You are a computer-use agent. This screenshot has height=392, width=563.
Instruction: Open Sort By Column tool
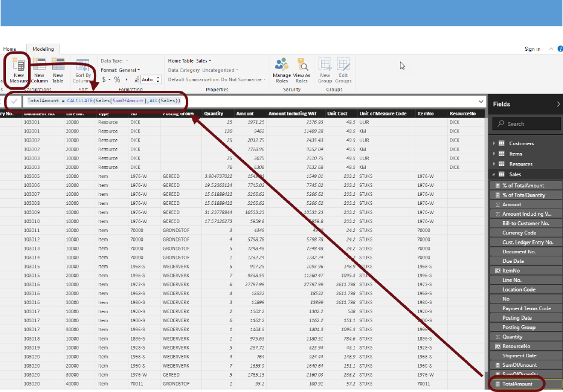(83, 66)
